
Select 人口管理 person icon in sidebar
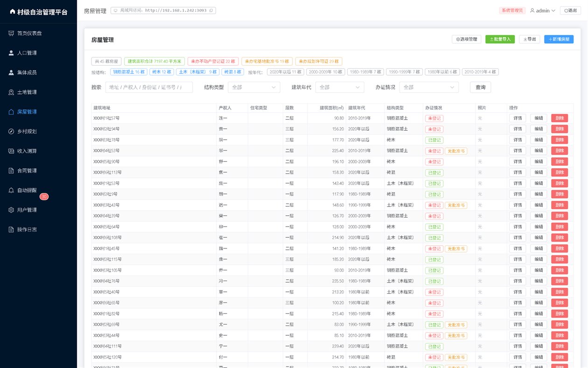(x=11, y=53)
